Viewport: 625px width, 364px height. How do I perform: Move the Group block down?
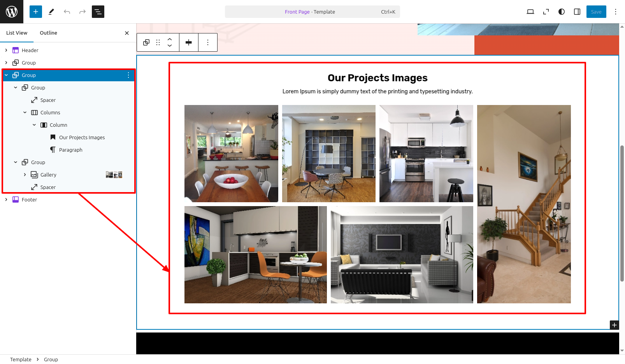pos(170,45)
